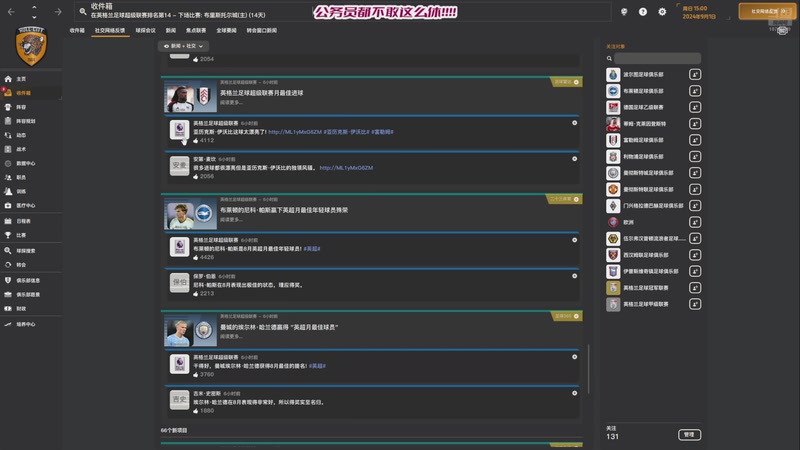Click the 管理 manage button

point(689,435)
